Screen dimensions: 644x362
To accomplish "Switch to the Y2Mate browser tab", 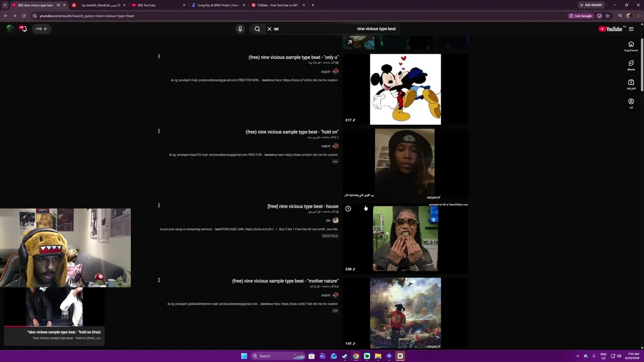I will pos(278,5).
